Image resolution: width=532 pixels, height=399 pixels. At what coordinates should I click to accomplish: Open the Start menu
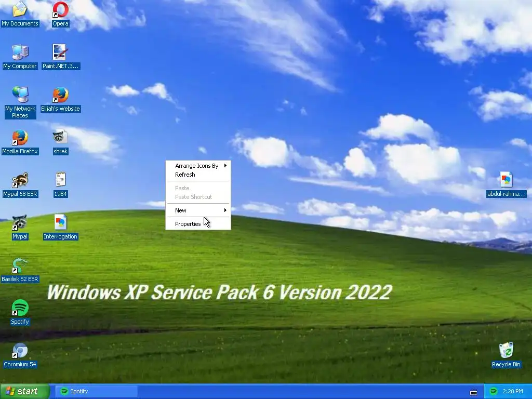24,391
